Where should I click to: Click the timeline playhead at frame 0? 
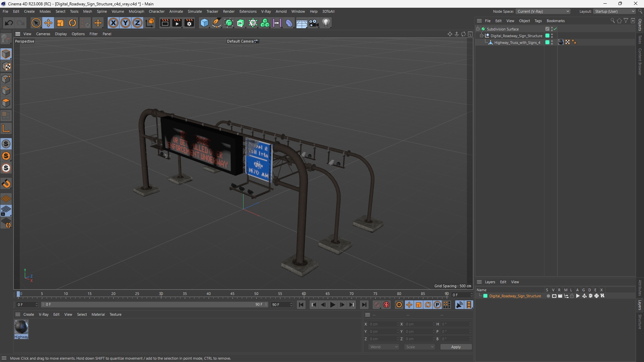[x=18, y=294]
